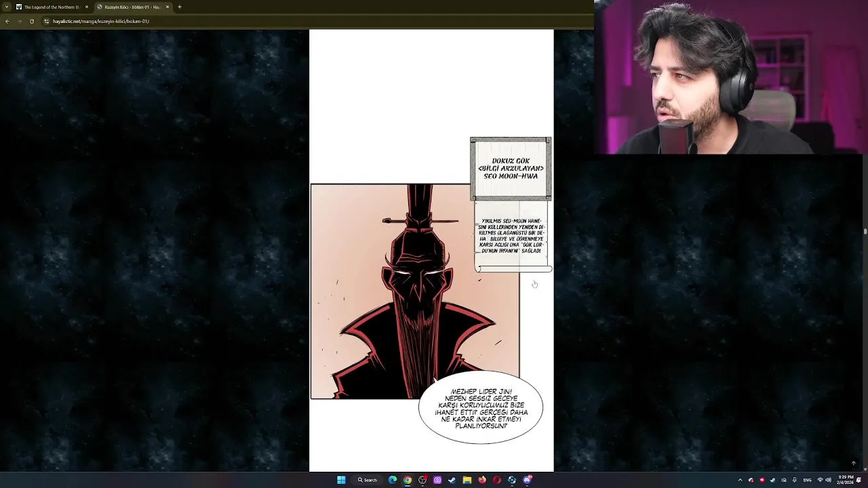Screen dimensions: 868x488
Task: Click the page scrollbar down arrow
Action: (x=865, y=469)
